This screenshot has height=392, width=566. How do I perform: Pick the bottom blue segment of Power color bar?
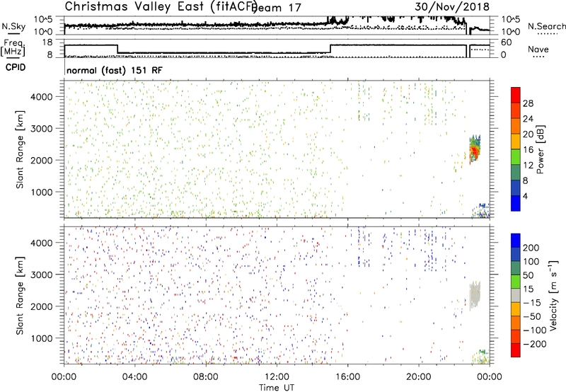click(x=516, y=203)
